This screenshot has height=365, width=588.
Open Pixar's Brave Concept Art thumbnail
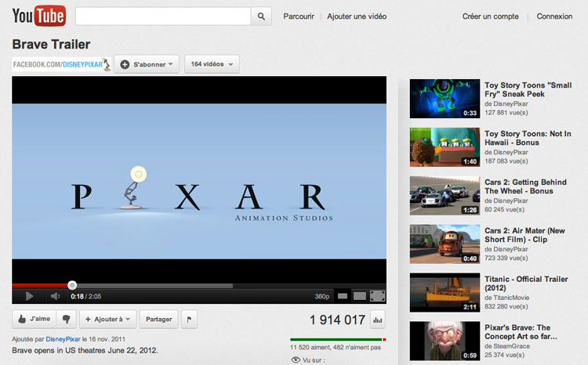click(445, 341)
